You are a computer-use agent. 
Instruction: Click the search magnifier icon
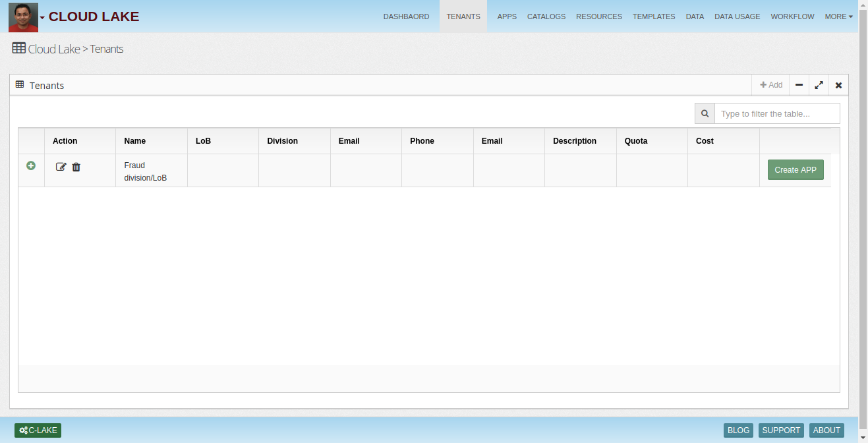point(705,113)
